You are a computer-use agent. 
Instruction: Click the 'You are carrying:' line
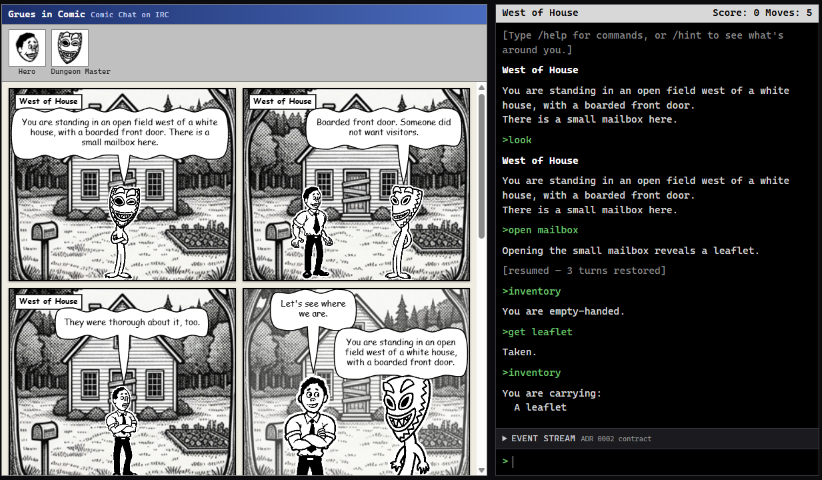(551, 393)
